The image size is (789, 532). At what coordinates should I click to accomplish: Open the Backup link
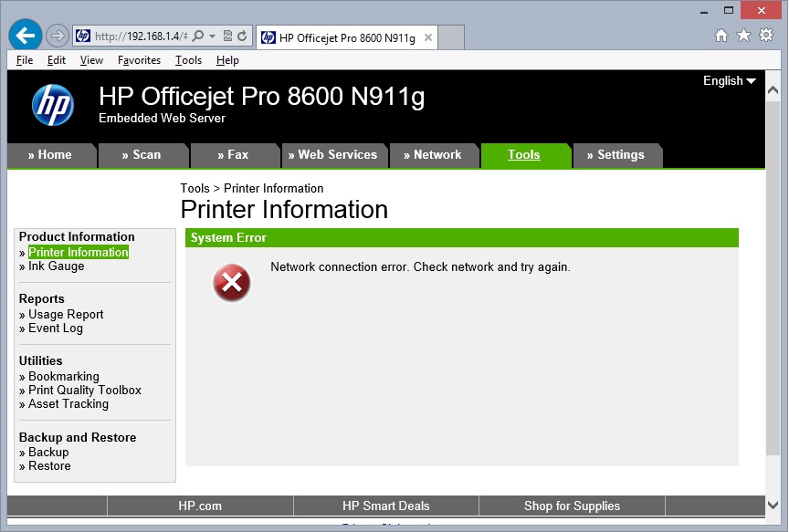pyautogui.click(x=48, y=452)
